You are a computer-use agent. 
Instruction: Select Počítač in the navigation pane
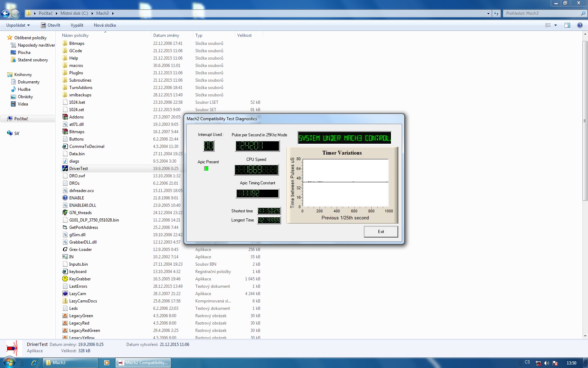21,119
